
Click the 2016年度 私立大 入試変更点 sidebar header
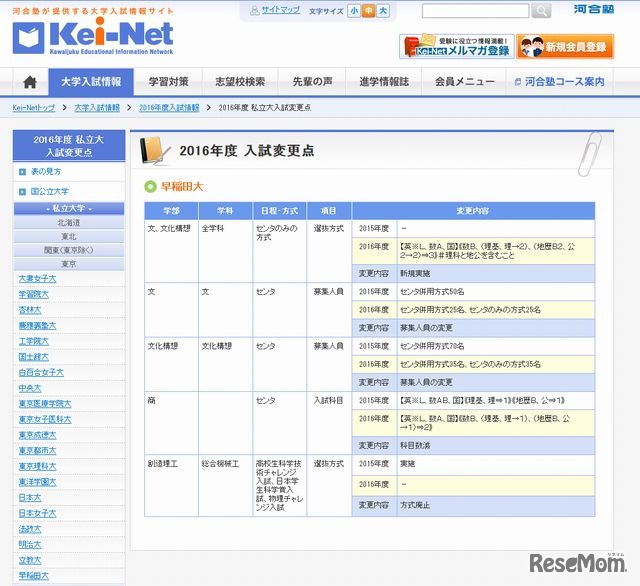point(69,146)
